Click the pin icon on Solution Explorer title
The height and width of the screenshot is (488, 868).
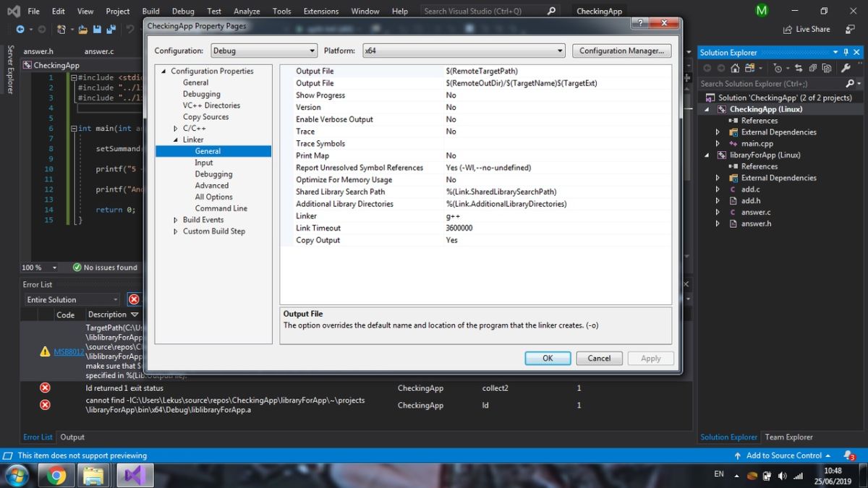(846, 52)
